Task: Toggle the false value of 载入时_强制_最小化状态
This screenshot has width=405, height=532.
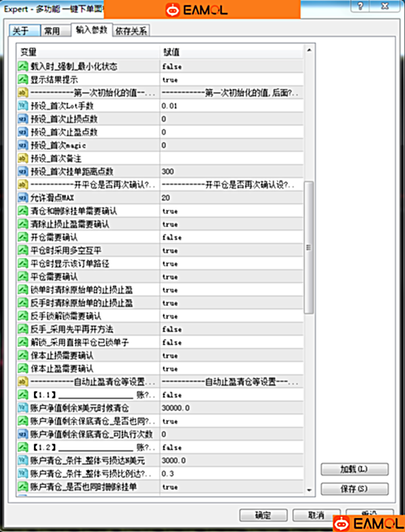Action: point(172,66)
